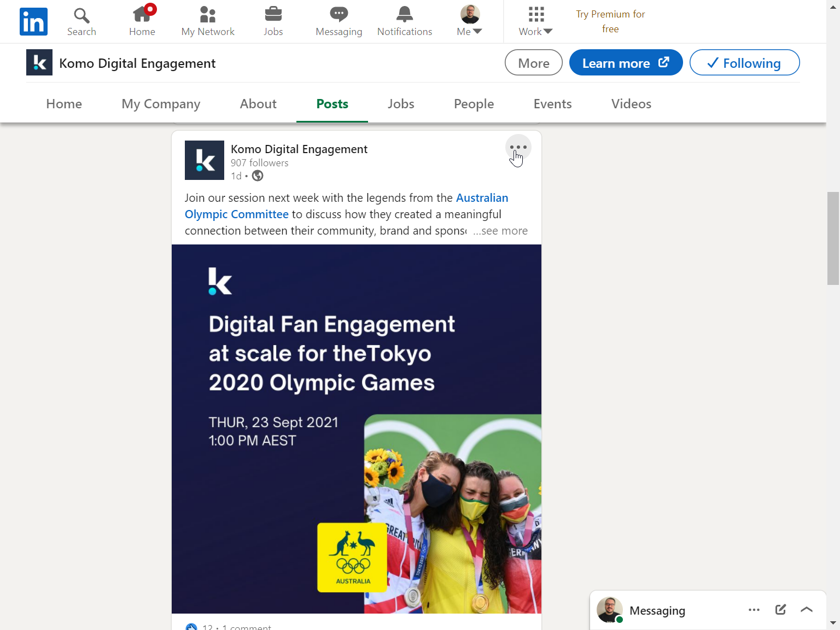
Task: Click Try Premium for free link
Action: [x=610, y=21]
